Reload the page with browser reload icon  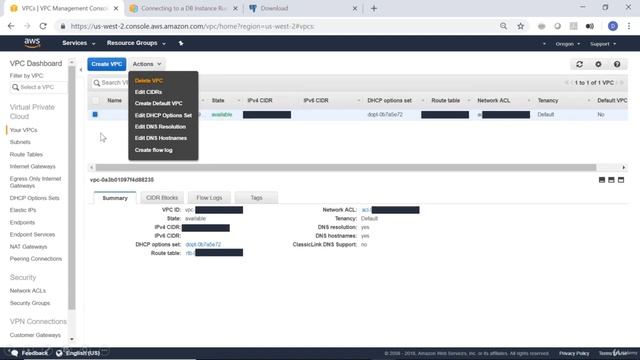click(x=43, y=26)
